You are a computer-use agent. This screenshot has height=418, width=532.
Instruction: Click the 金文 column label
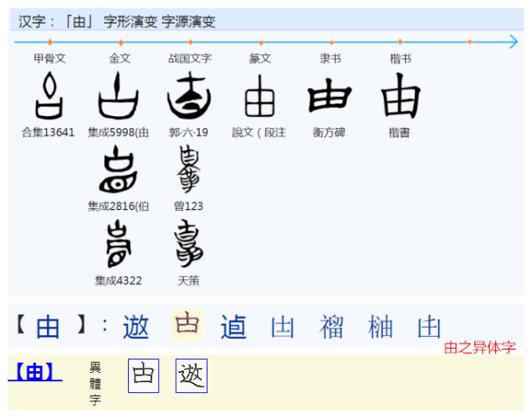click(x=120, y=59)
